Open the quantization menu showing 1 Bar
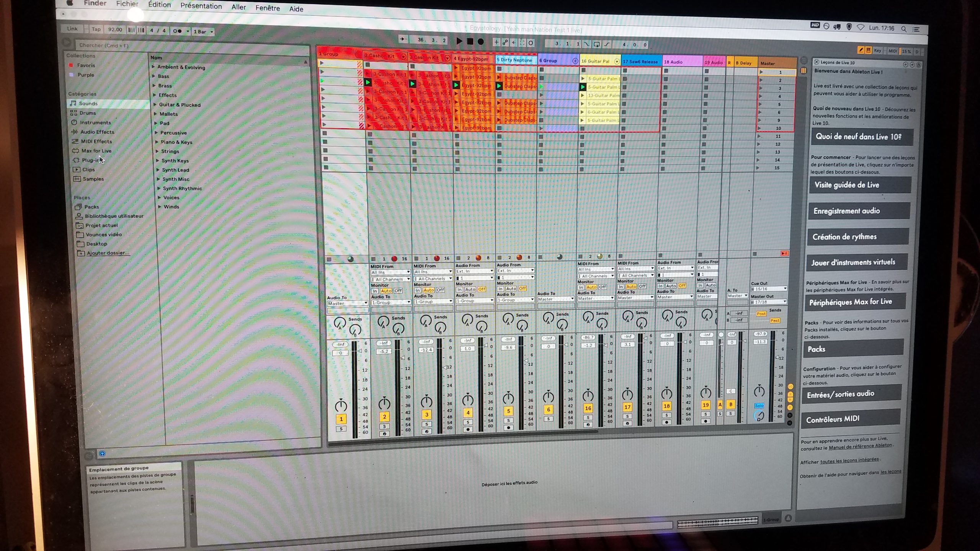Screen dimensions: 980x551 coord(203,31)
